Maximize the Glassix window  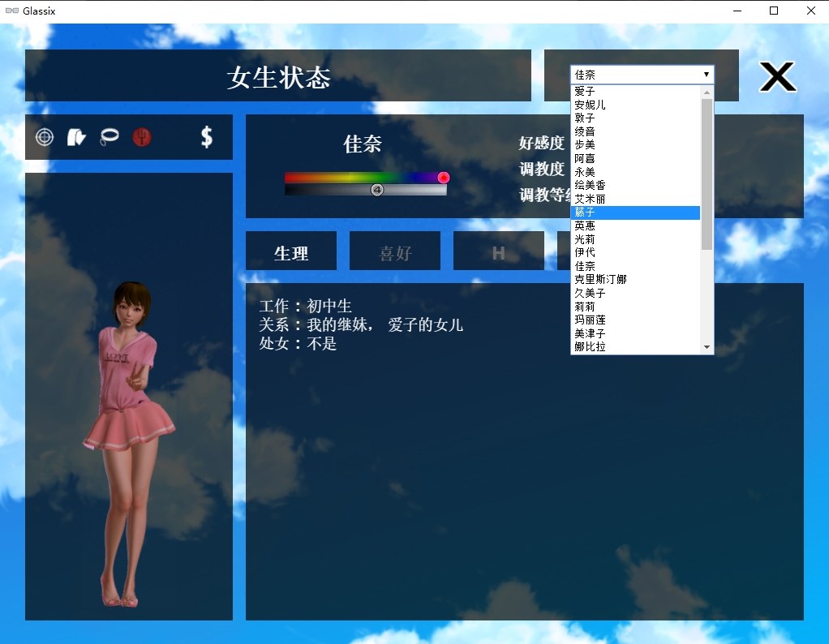[x=774, y=11]
